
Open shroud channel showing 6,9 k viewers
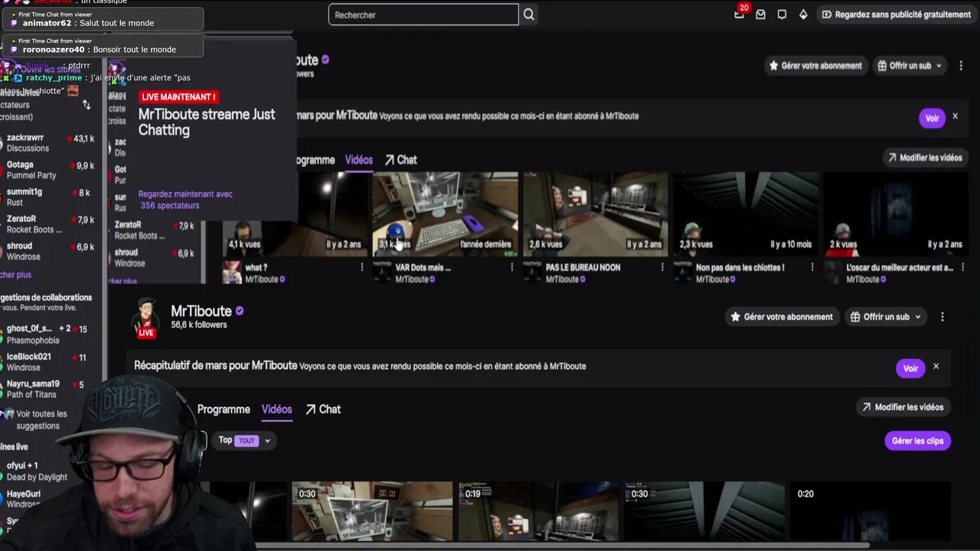[x=49, y=252]
